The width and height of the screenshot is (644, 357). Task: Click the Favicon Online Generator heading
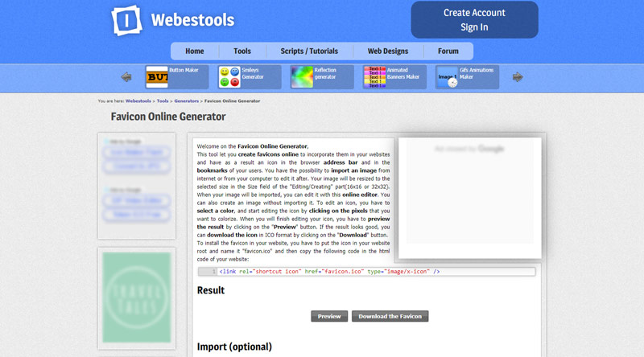point(168,117)
